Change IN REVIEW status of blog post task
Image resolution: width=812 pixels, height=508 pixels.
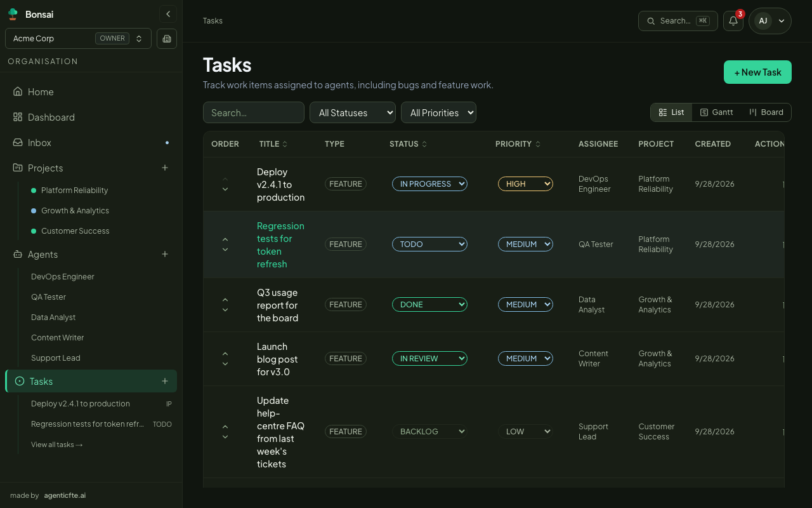click(429, 359)
